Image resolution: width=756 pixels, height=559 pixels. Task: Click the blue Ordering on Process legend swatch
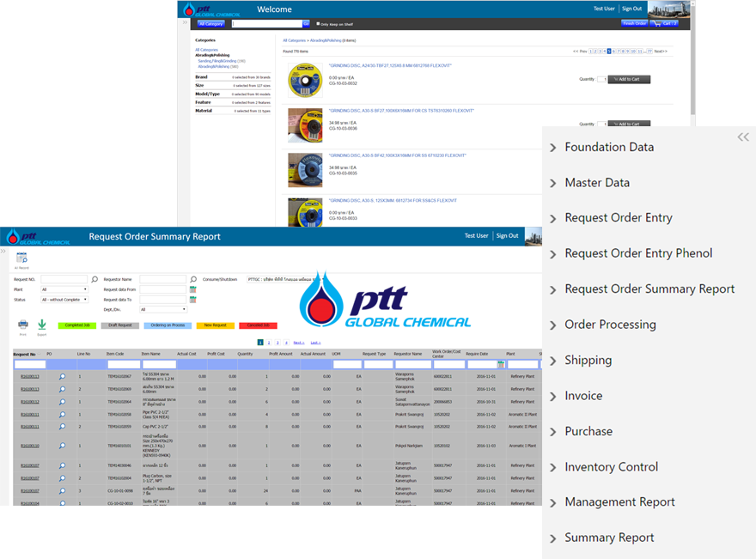coord(168,325)
